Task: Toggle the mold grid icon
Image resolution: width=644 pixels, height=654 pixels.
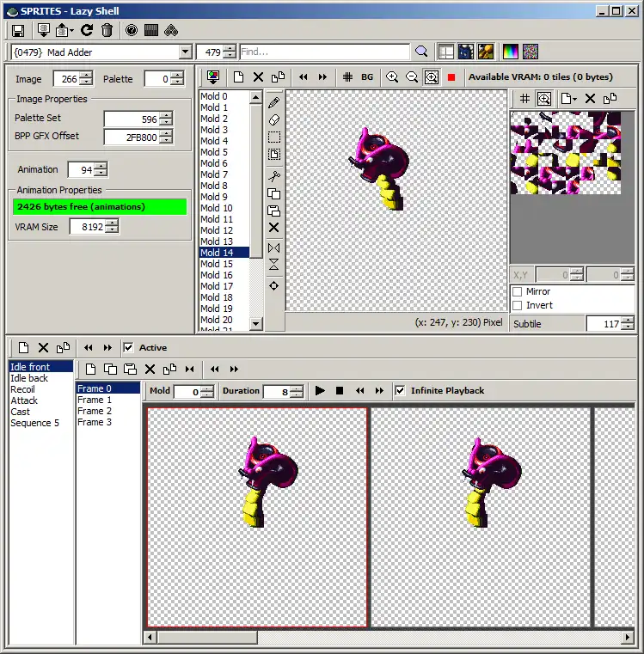Action: (347, 77)
